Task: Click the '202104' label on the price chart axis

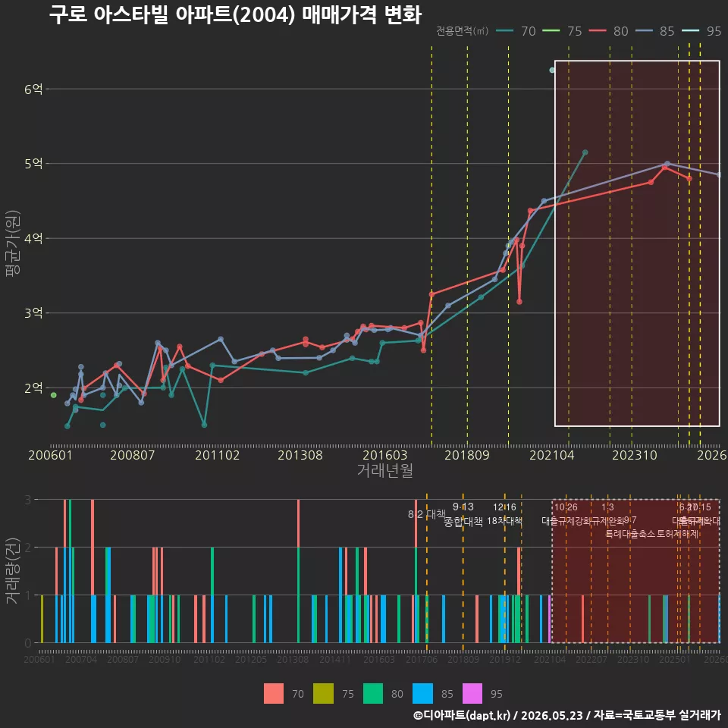Action: click(552, 455)
